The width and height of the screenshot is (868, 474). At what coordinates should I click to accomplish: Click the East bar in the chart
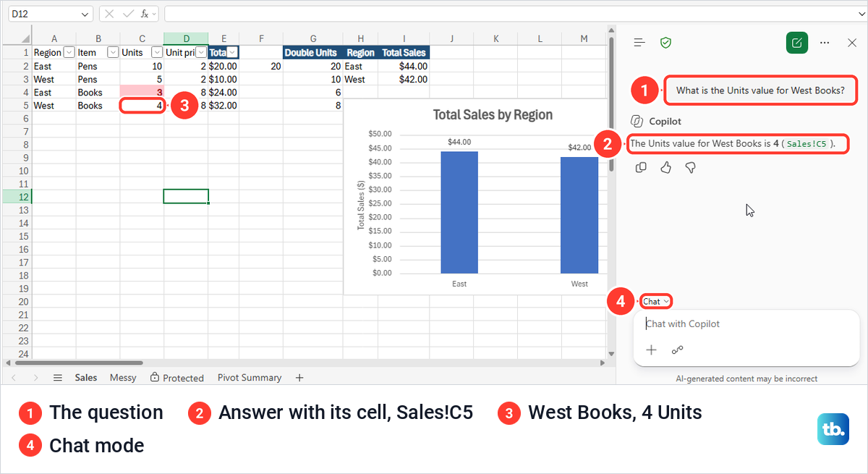[459, 212]
